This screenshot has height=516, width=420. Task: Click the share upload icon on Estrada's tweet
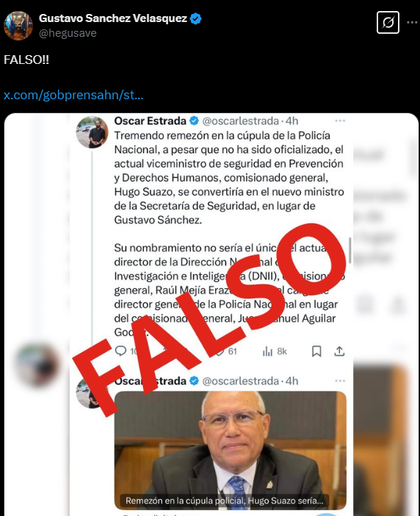[339, 351]
